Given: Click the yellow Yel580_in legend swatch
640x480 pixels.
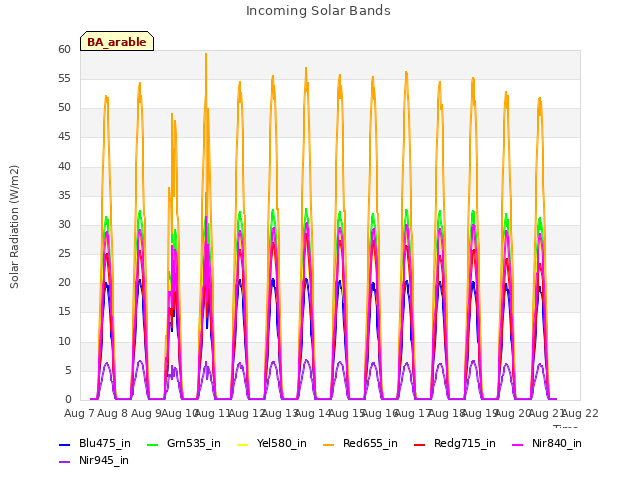Looking at the screenshot, I should [242, 444].
